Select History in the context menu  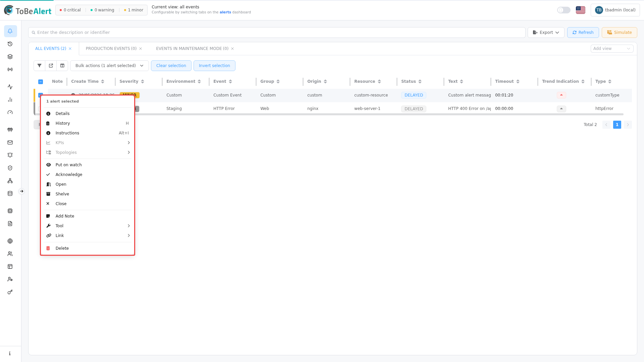[88, 123]
